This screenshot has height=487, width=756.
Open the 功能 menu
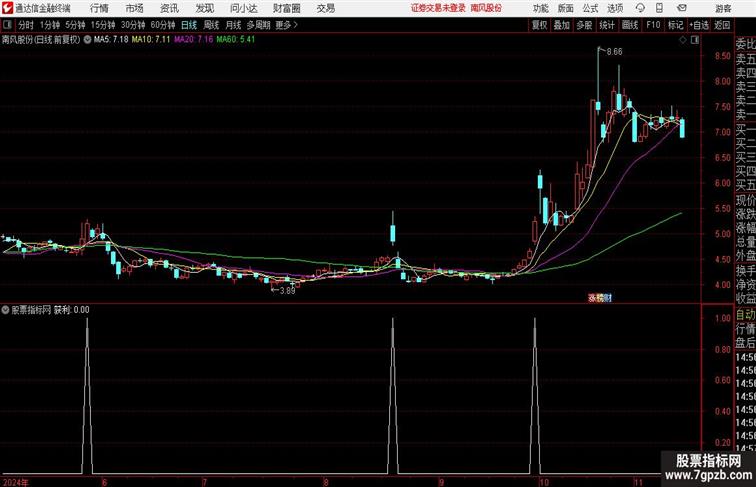[x=540, y=8]
